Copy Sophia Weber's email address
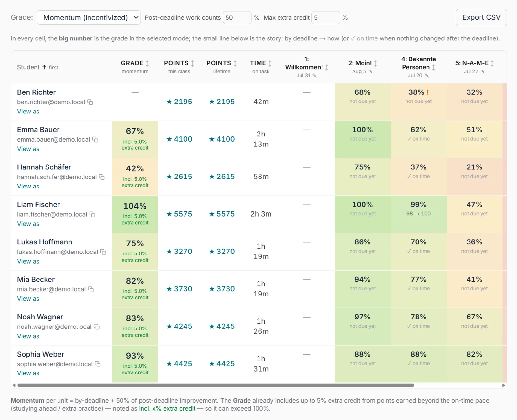The width and height of the screenshot is (517, 420). pos(98,364)
